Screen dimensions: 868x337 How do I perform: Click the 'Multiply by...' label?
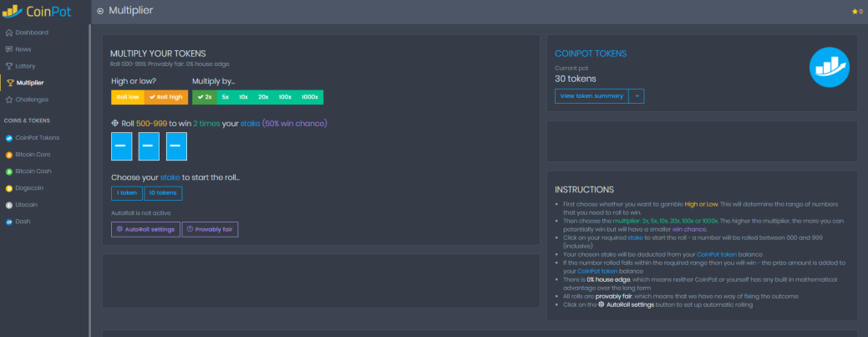tap(214, 81)
